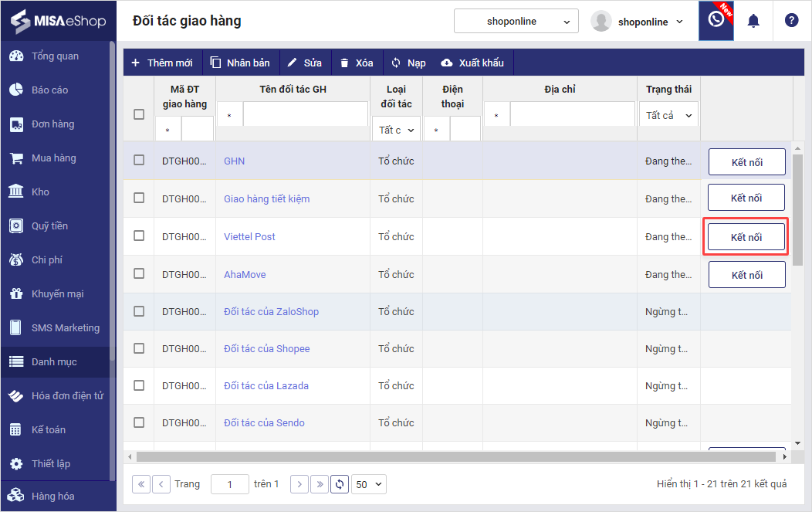Open the Danh mục sidebar menu
The image size is (812, 512).
[54, 362]
